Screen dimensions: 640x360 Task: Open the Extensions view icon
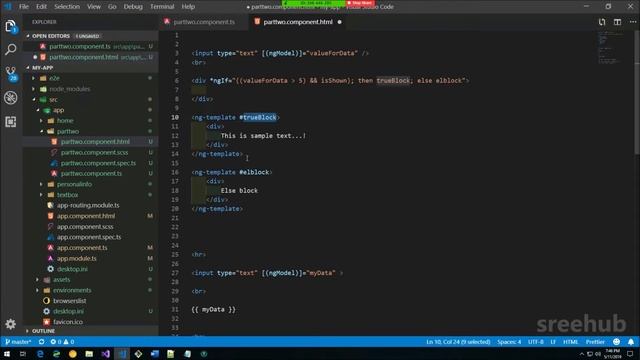[11, 121]
